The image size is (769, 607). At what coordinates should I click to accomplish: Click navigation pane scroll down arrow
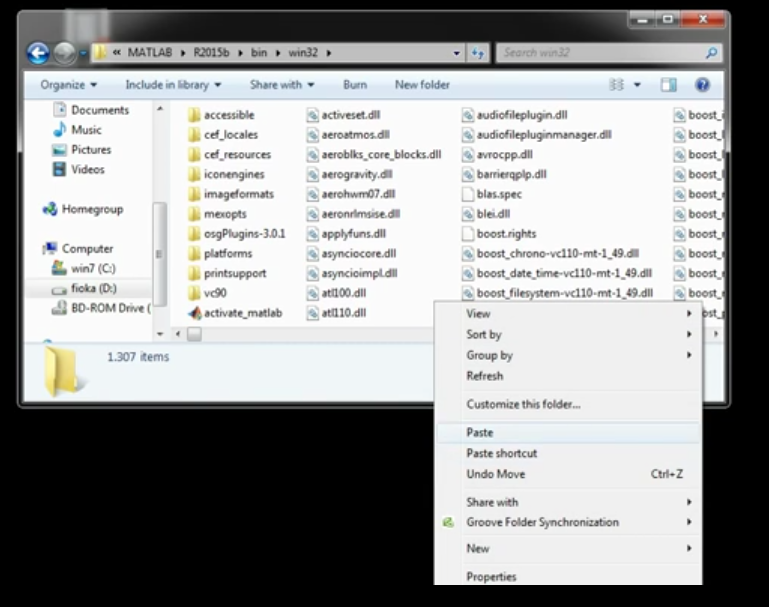click(x=160, y=334)
